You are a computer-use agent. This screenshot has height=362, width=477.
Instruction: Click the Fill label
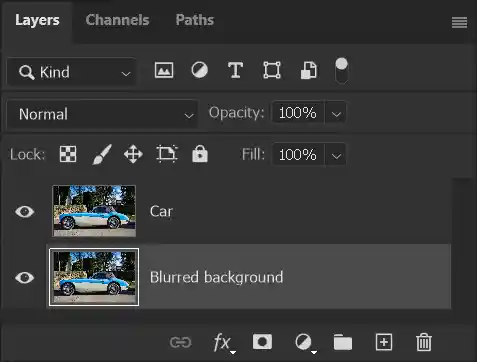point(253,154)
